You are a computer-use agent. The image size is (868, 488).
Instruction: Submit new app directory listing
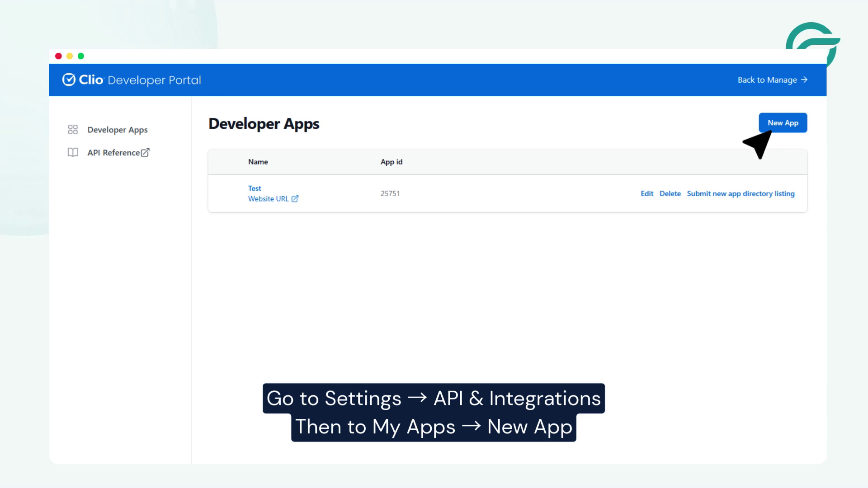pos(741,193)
